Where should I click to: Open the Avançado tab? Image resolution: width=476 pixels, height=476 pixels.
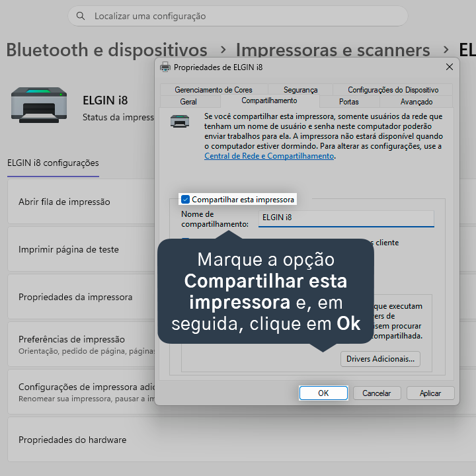416,102
